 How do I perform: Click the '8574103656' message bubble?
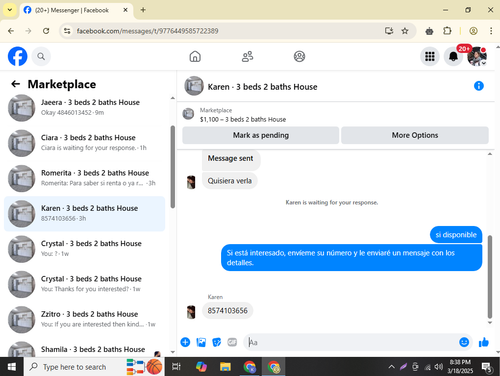pyautogui.click(x=228, y=311)
